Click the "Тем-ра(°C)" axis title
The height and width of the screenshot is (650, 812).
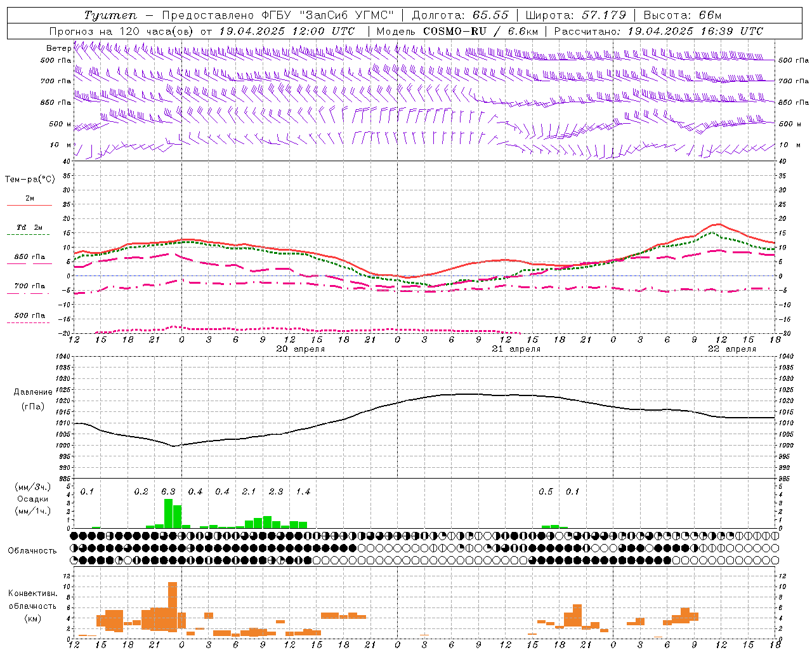[x=30, y=180]
